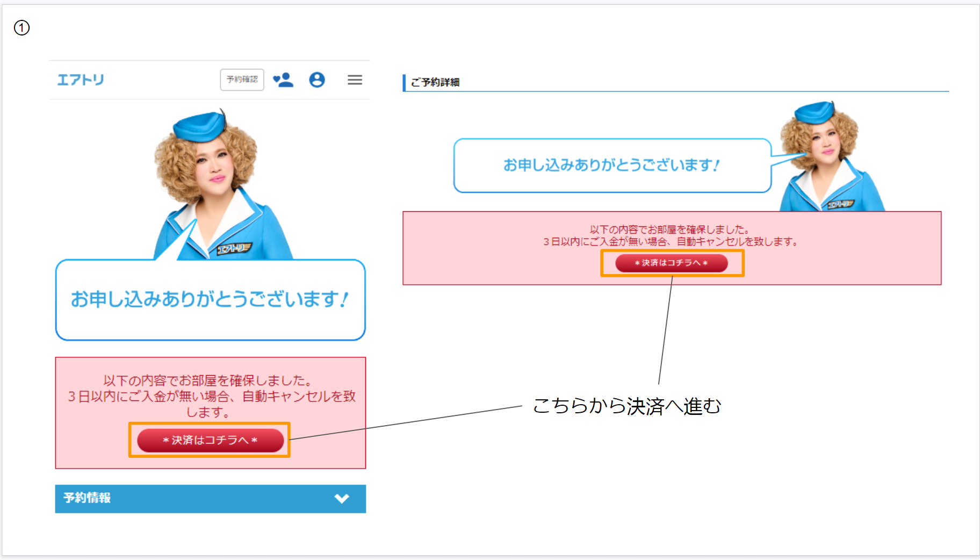Click 決済はコチラへ button in mobile view
The image size is (980, 560).
coord(210,440)
